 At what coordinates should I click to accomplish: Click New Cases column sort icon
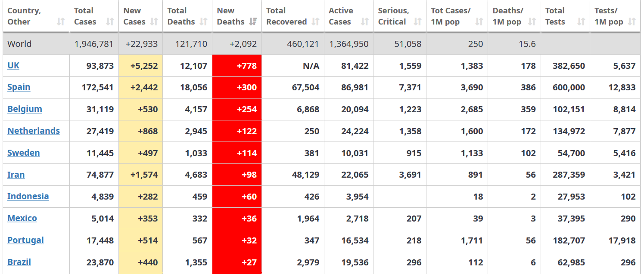tap(154, 22)
